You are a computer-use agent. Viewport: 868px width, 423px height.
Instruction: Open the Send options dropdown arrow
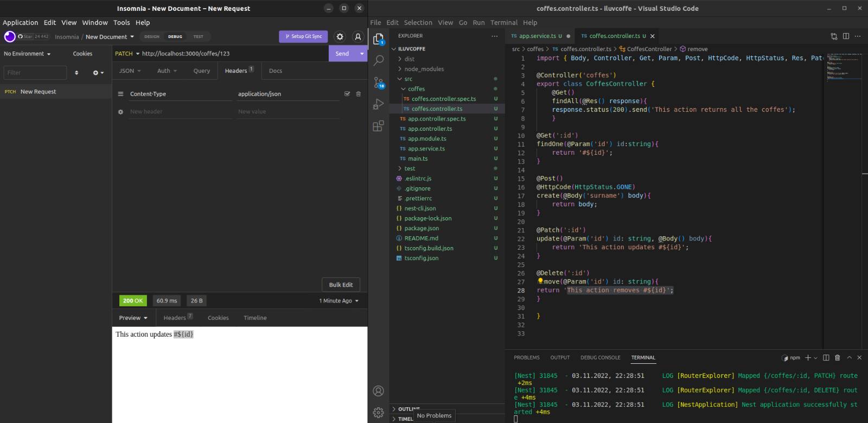[361, 54]
